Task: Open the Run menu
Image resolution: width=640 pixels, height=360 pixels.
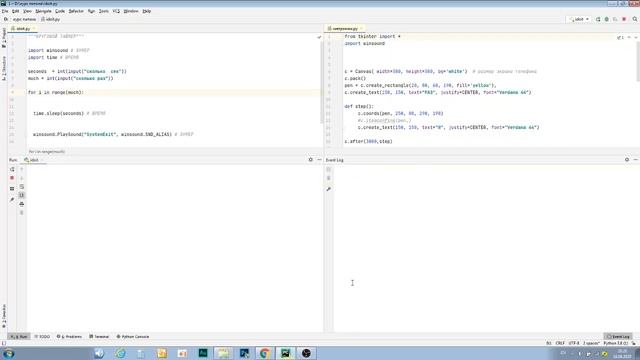Action: [x=91, y=11]
